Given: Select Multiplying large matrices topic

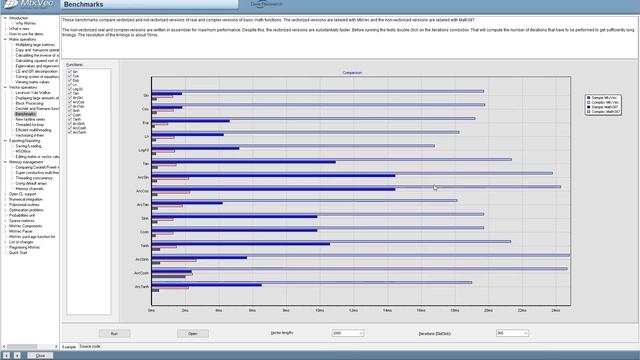Looking at the screenshot, I should (35, 44).
